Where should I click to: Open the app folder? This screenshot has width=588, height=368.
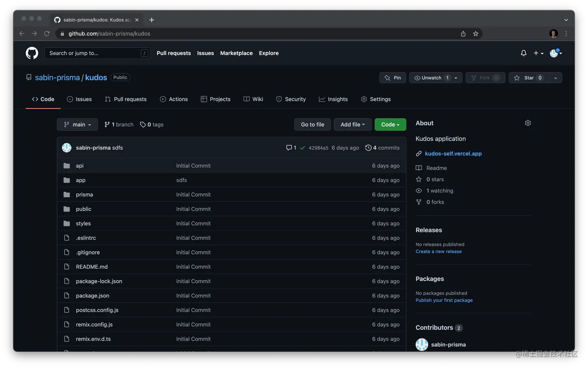click(x=80, y=180)
